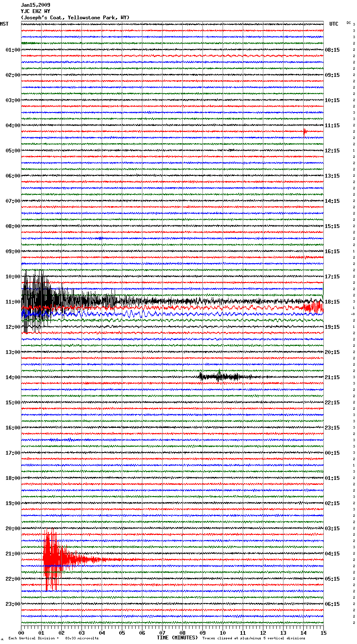Click the 21:15 UTC time label
Screen dimensions: 357x644
coord(332,377)
